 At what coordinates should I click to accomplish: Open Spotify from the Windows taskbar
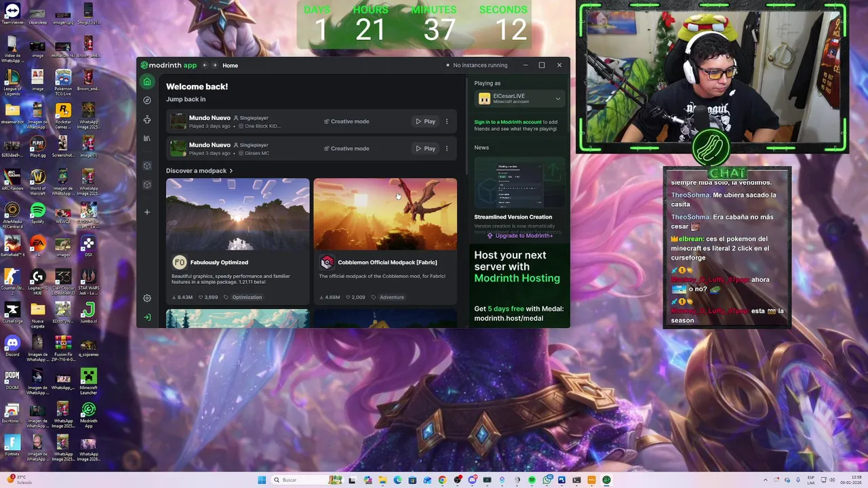click(532, 480)
